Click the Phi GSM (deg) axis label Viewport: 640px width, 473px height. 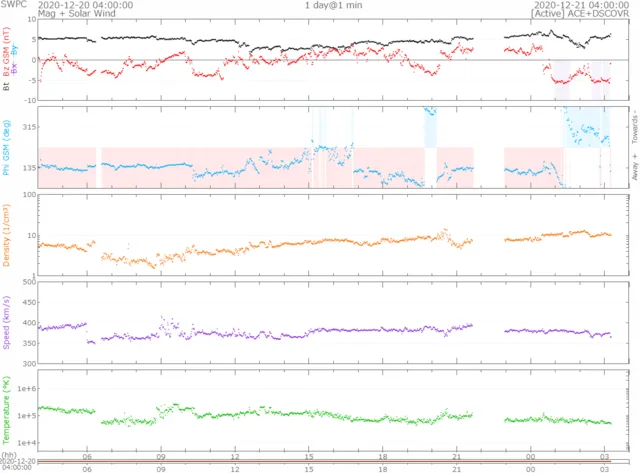(x=6, y=148)
